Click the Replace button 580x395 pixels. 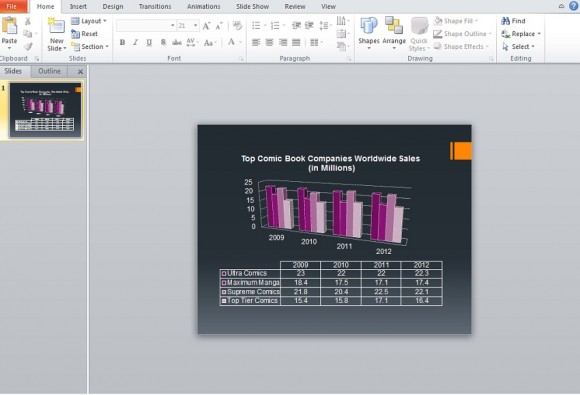(520, 34)
